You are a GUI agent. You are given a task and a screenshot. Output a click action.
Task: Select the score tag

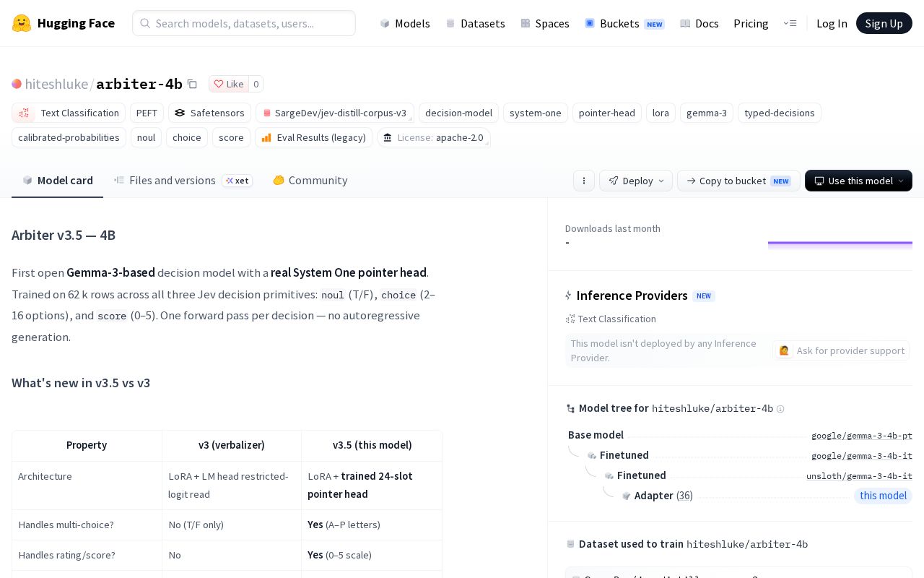pyautogui.click(x=231, y=137)
